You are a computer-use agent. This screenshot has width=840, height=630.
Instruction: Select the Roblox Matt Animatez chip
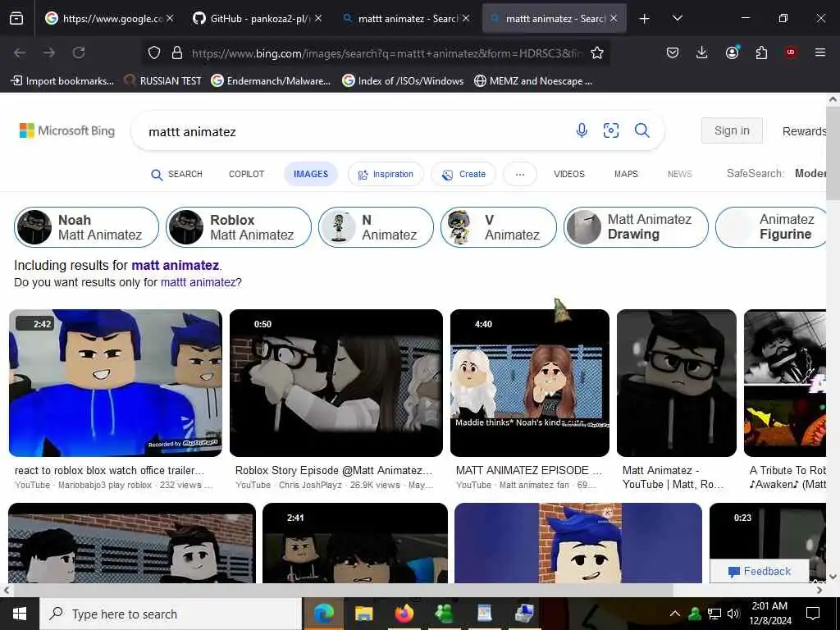pos(239,227)
